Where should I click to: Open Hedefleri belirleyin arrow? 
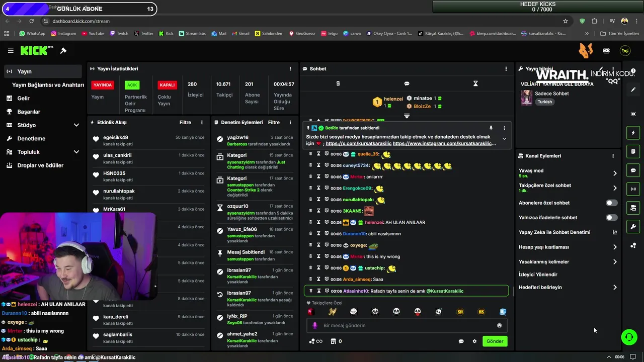[614, 288]
